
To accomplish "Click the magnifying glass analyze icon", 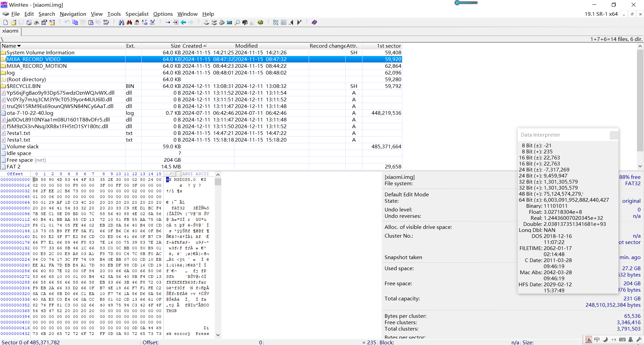I will [x=237, y=22].
